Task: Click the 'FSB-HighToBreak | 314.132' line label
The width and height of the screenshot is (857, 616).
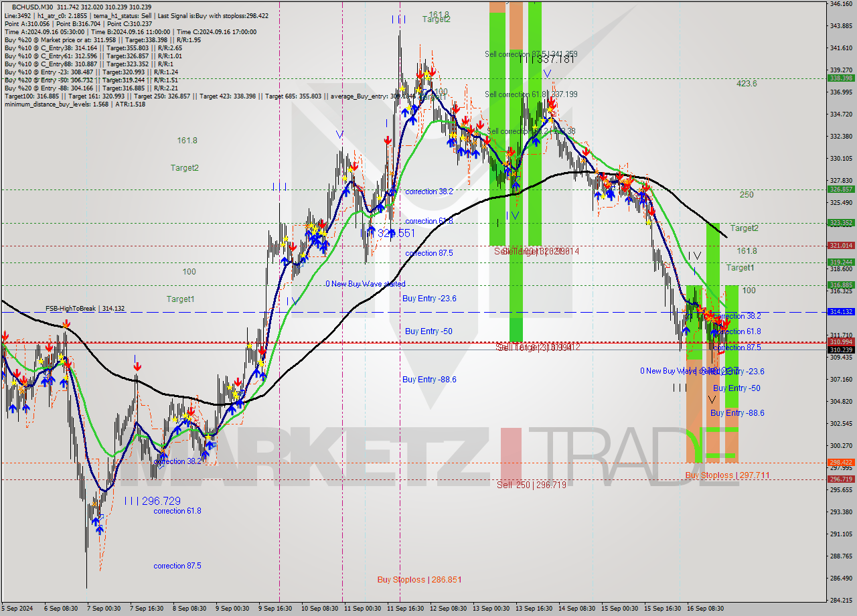Action: pyautogui.click(x=85, y=309)
